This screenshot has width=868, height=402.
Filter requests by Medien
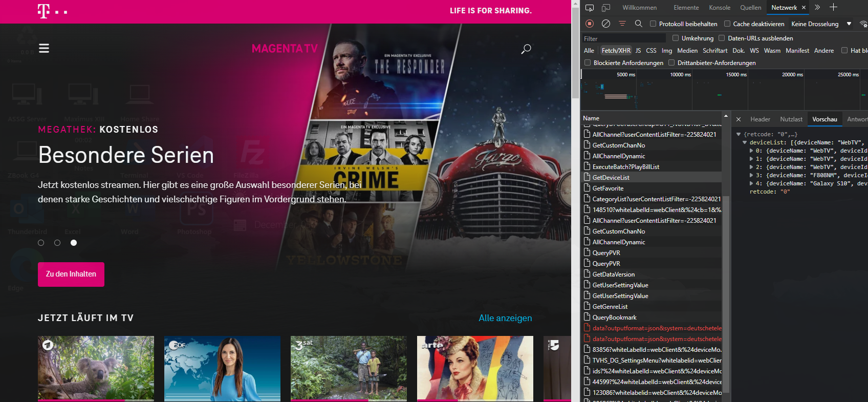coord(687,51)
